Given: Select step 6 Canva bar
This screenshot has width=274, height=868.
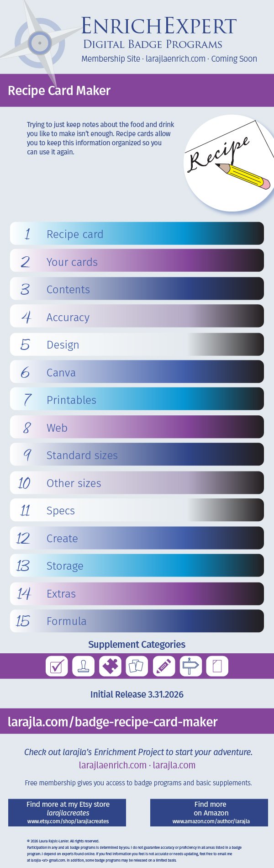Looking at the screenshot, I should click(137, 372).
